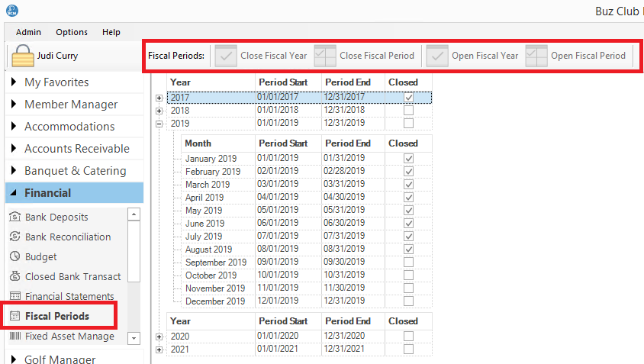Click the Close Fiscal Period icon
Viewport: 644px width, 364px height.
click(x=325, y=56)
